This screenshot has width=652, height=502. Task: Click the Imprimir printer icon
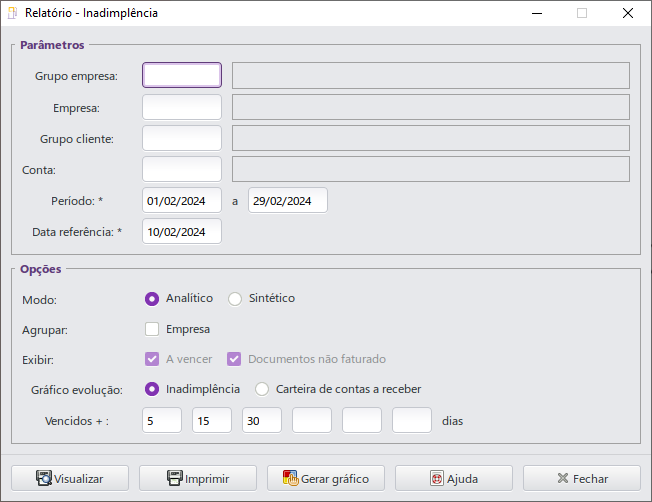pyautogui.click(x=175, y=478)
